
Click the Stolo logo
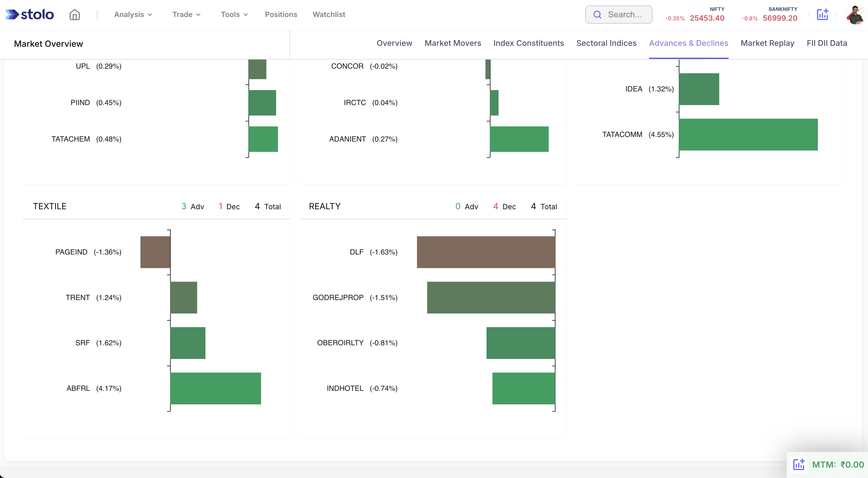pyautogui.click(x=30, y=15)
